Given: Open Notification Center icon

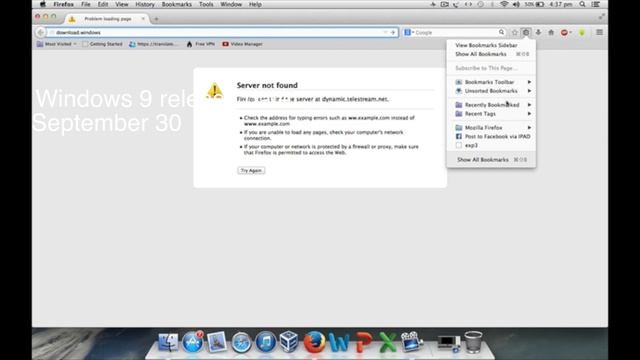Looking at the screenshot, I should [596, 4].
